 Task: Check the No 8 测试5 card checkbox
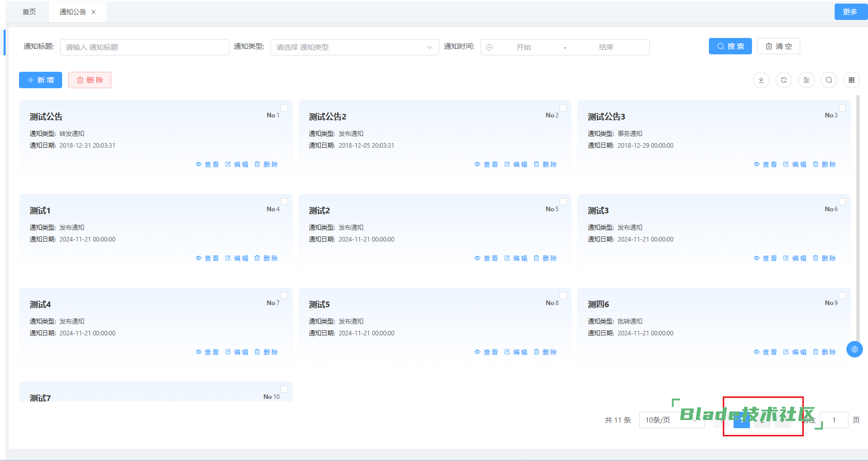[563, 295]
